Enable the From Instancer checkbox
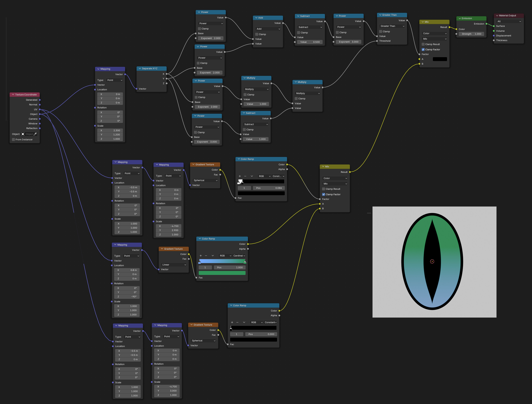The width and height of the screenshot is (532, 404). (14, 140)
